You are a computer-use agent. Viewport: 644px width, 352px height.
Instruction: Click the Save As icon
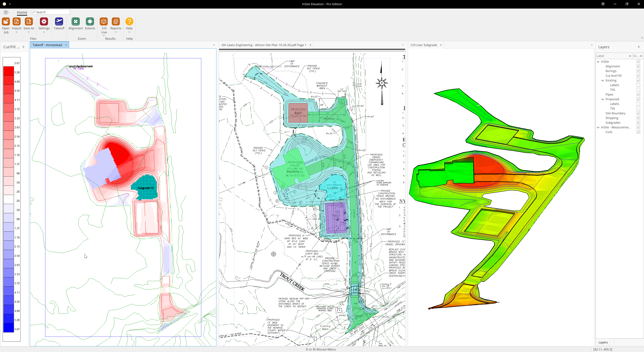29,22
